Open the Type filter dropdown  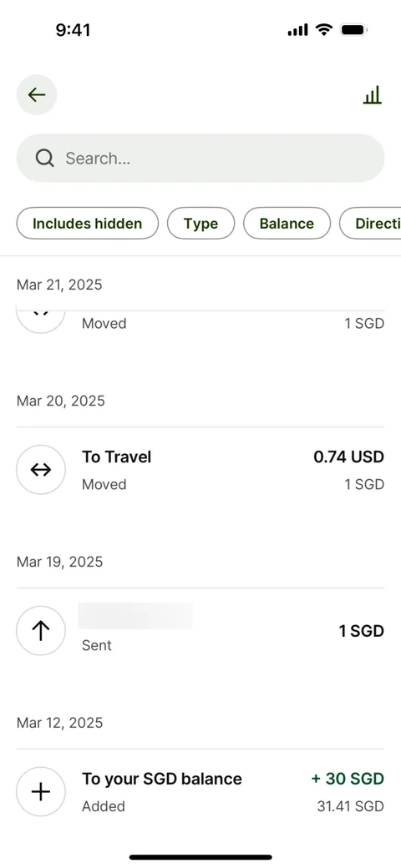click(x=201, y=223)
